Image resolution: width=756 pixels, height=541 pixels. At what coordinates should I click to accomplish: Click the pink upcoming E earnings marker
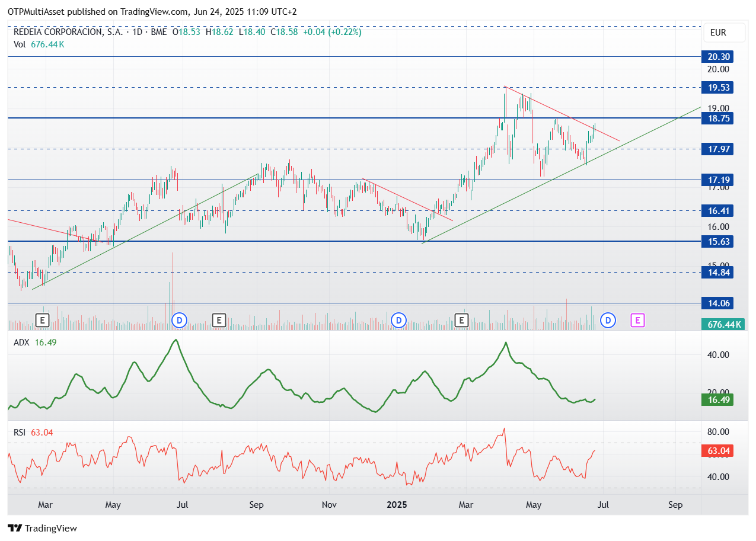click(637, 321)
